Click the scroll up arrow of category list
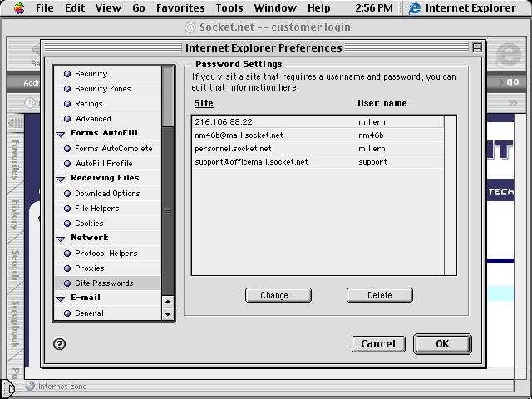The width and height of the screenshot is (532, 399). click(168, 301)
